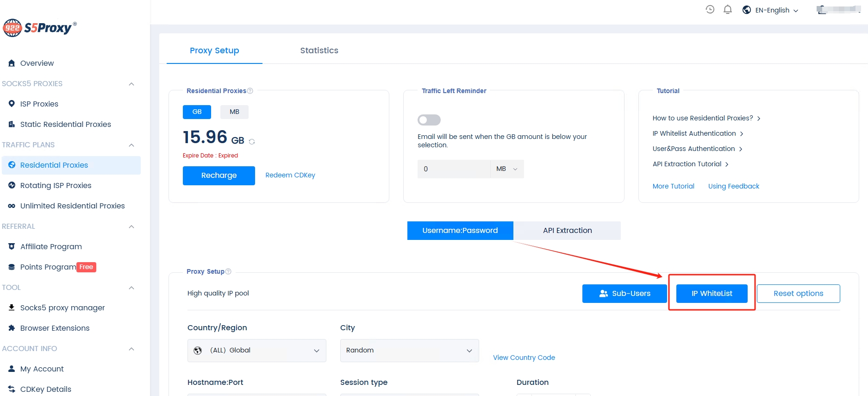The height and width of the screenshot is (396, 868).
Task: Click the reminder threshold input field
Action: tap(454, 169)
